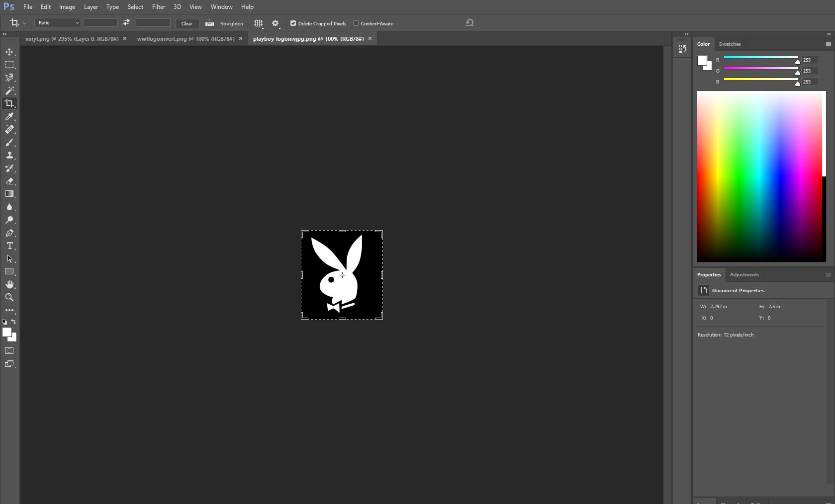
Task: Reset to default foreground and background colors
Action: click(x=4, y=322)
